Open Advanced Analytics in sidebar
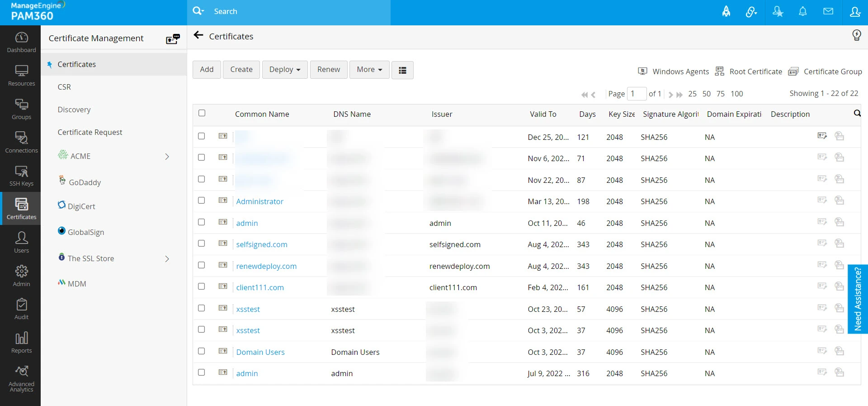Screen dimensions: 868x406 click(x=21, y=378)
